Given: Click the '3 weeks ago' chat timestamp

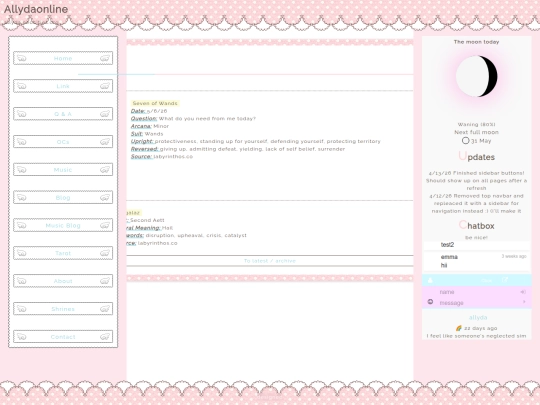Looking at the screenshot, I should pos(514,256).
